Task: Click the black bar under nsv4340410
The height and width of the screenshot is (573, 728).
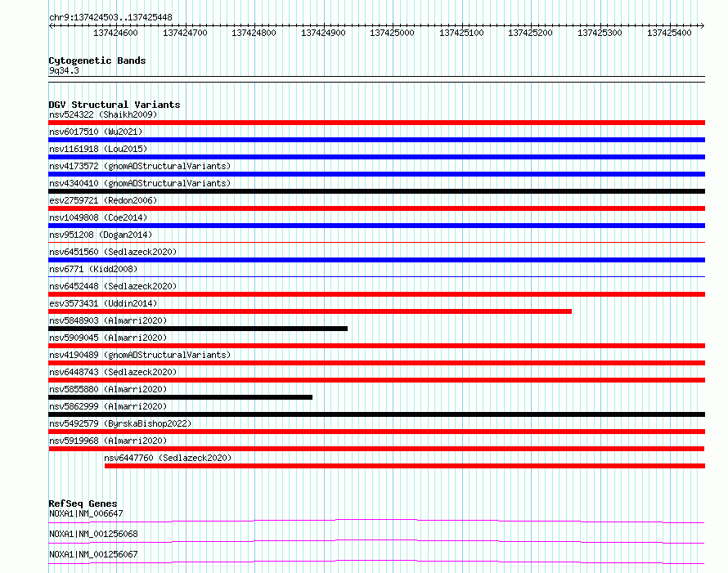Action: point(376,191)
